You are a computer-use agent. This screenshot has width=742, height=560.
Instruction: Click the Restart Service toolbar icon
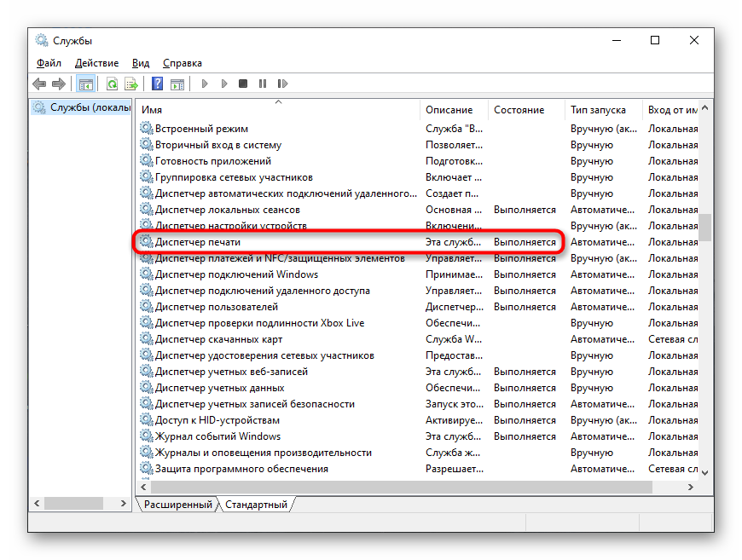click(x=280, y=84)
